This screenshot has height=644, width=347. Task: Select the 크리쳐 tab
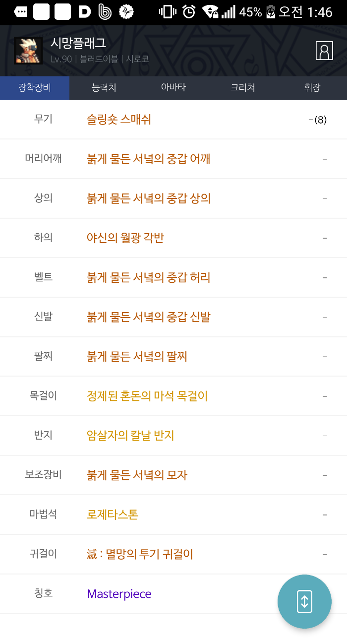(243, 88)
